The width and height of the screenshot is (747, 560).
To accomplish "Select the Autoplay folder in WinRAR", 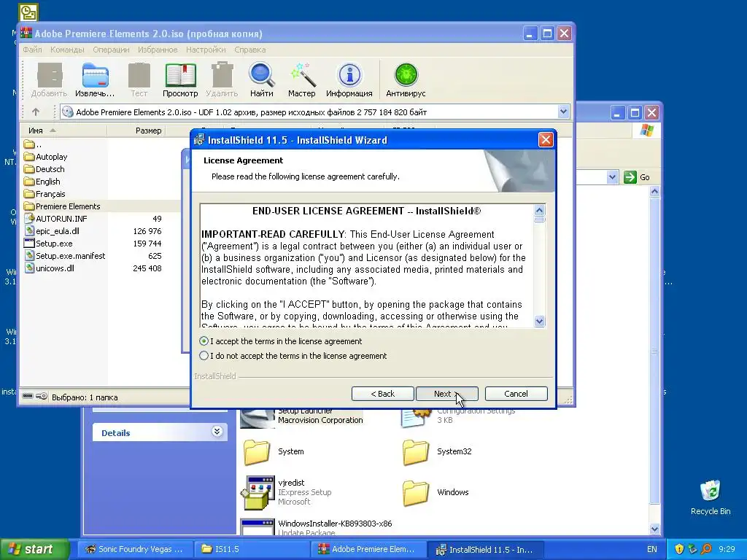I will (x=46, y=157).
